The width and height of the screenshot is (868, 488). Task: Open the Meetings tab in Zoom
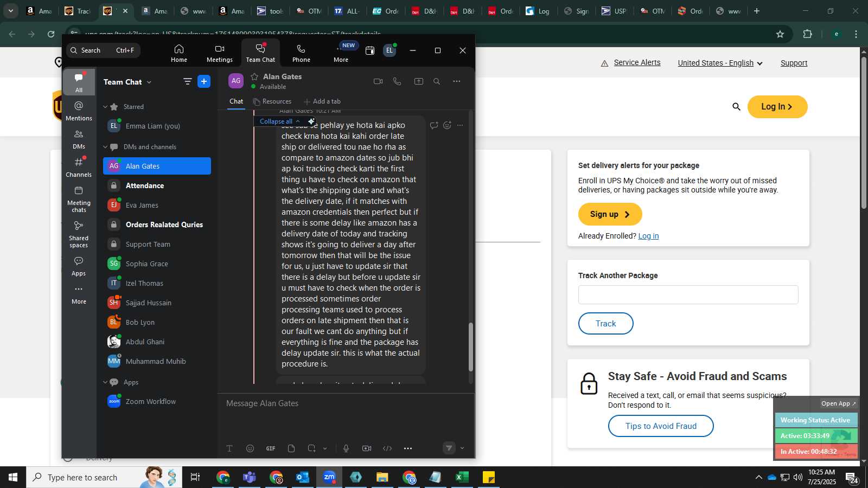click(219, 53)
